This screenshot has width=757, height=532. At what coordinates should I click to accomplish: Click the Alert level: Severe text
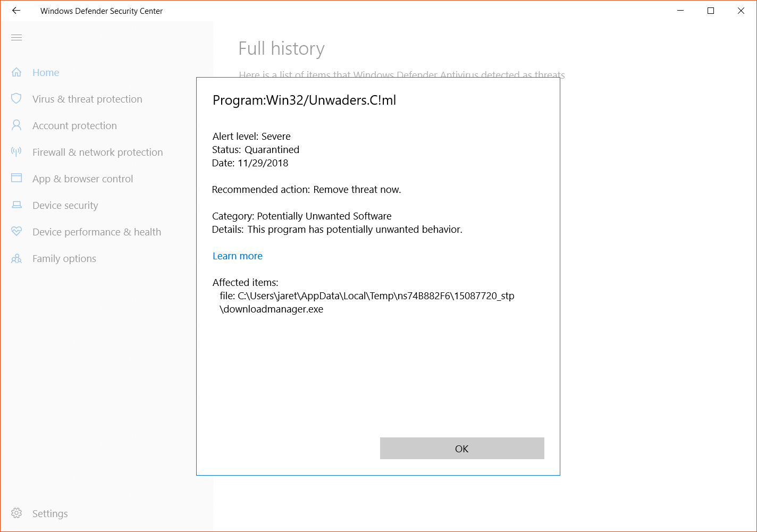coord(251,136)
